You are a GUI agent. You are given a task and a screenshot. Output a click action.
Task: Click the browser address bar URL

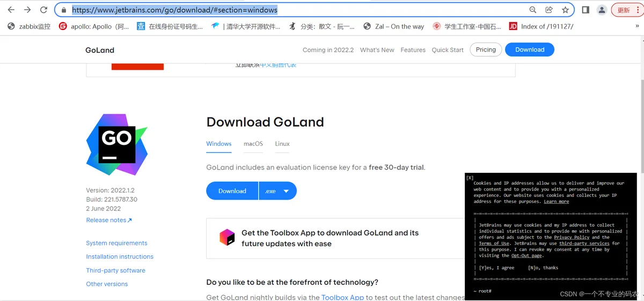click(x=175, y=10)
